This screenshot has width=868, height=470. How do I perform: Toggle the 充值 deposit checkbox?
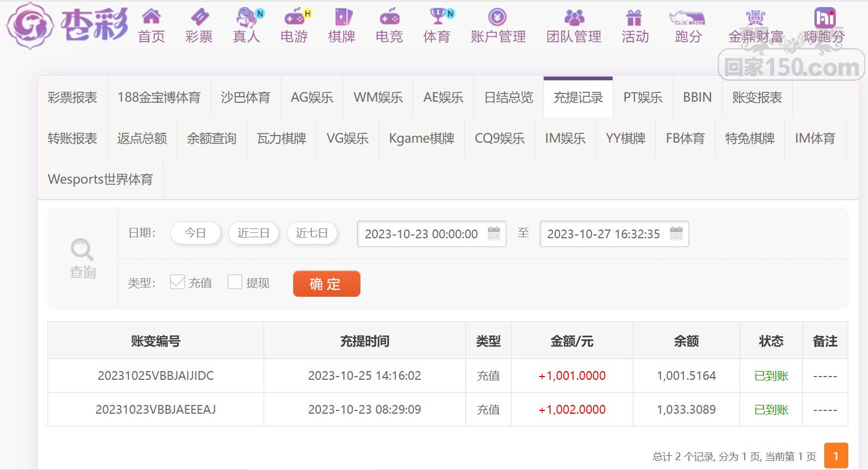pyautogui.click(x=177, y=282)
